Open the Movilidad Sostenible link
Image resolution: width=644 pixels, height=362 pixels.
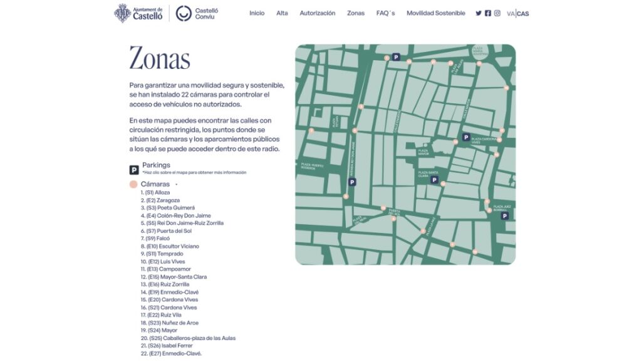point(435,13)
